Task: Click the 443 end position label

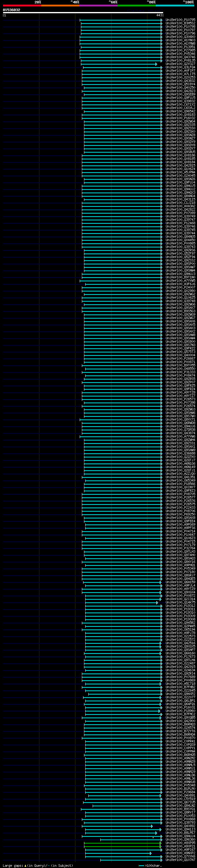Action: pos(159,15)
